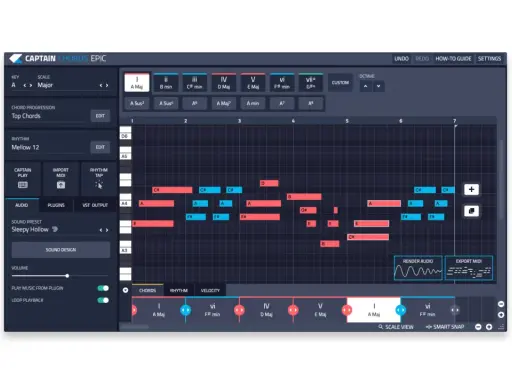
Task: Click the grey handle after last vi chord
Action: point(455,310)
